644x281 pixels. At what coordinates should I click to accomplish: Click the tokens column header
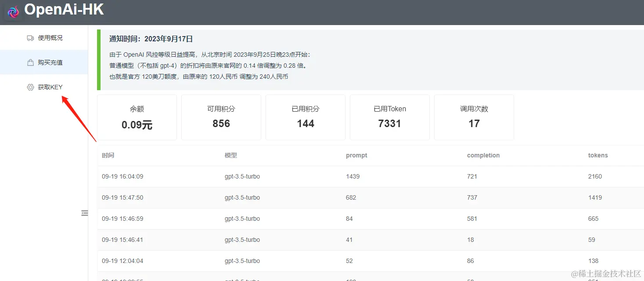[598, 155]
